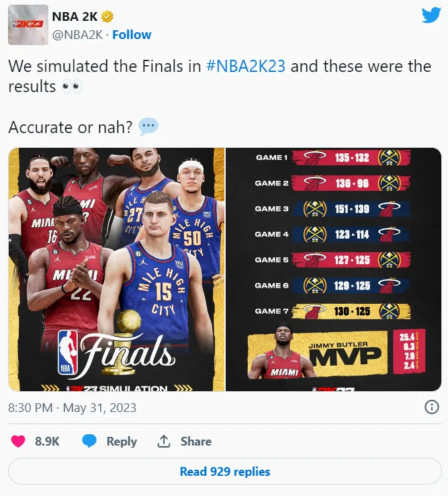Click the 8.9K likes count
This screenshot has width=448, height=496.
click(47, 442)
